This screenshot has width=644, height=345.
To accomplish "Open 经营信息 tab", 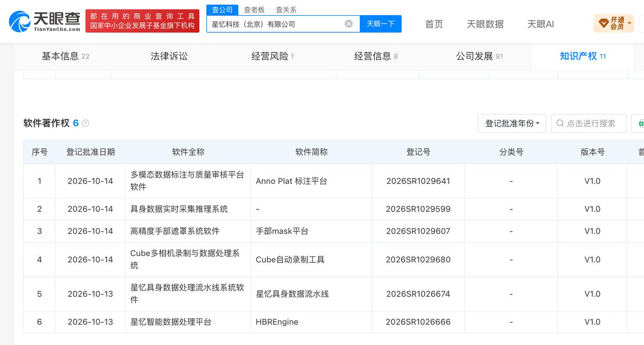I will [376, 56].
